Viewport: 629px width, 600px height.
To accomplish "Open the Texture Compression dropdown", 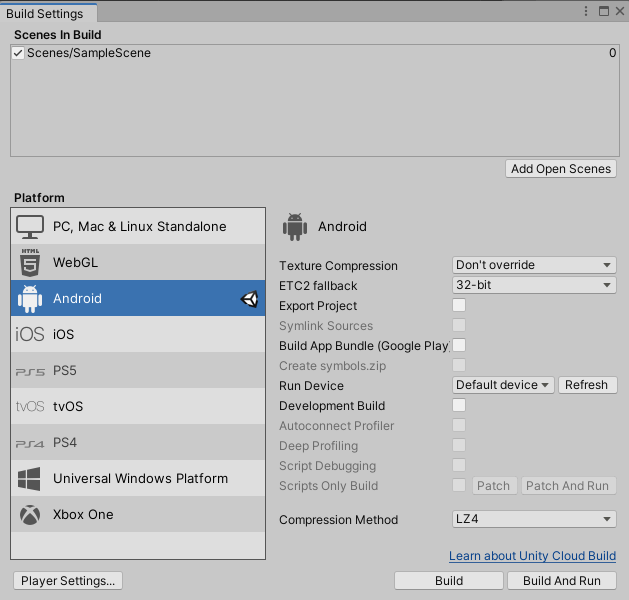I will pos(534,265).
